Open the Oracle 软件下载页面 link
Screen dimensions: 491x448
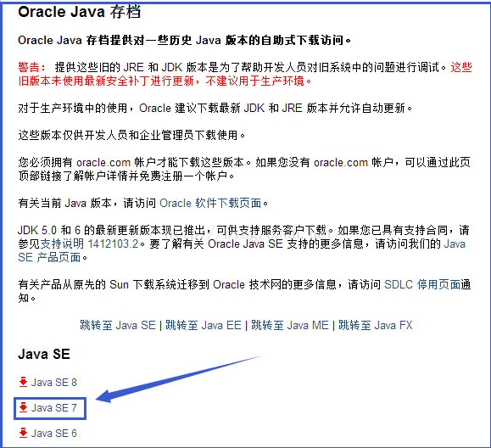coord(210,203)
